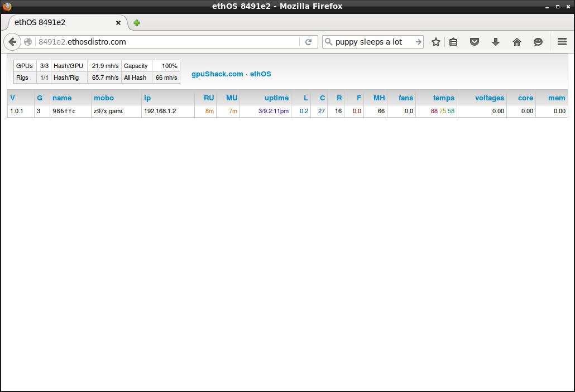Show bookmarks list icon
The height and width of the screenshot is (392, 575).
(453, 42)
